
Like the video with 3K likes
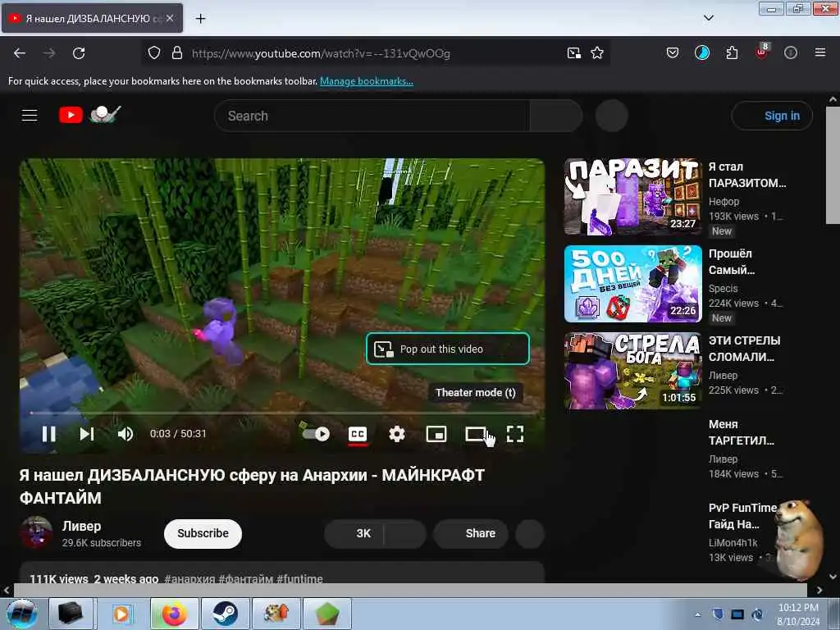pyautogui.click(x=354, y=533)
